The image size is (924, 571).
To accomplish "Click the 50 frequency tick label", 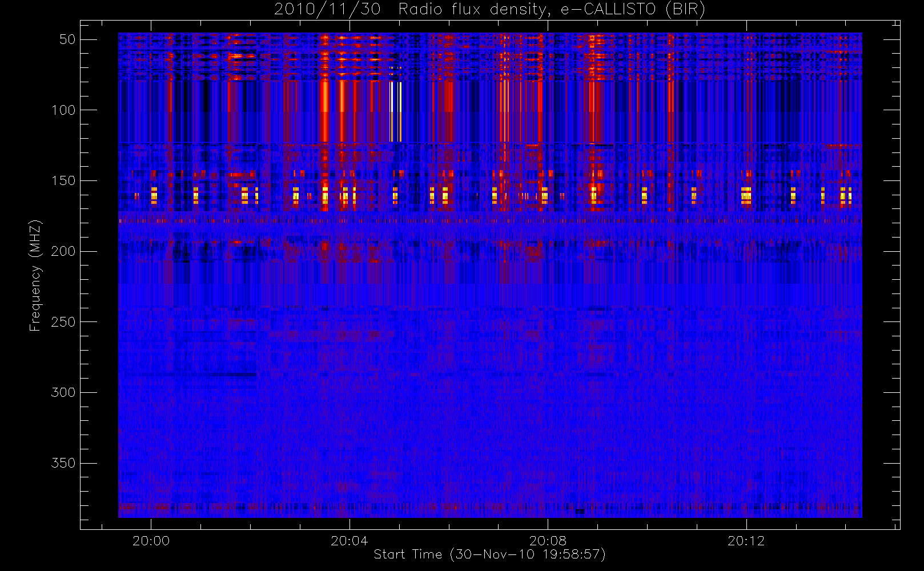I will [67, 39].
